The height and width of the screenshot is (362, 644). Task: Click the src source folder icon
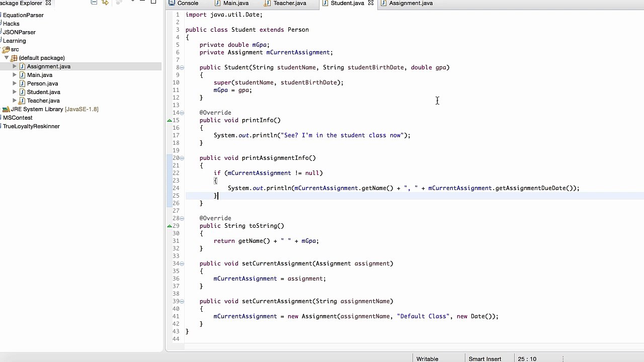6,49
